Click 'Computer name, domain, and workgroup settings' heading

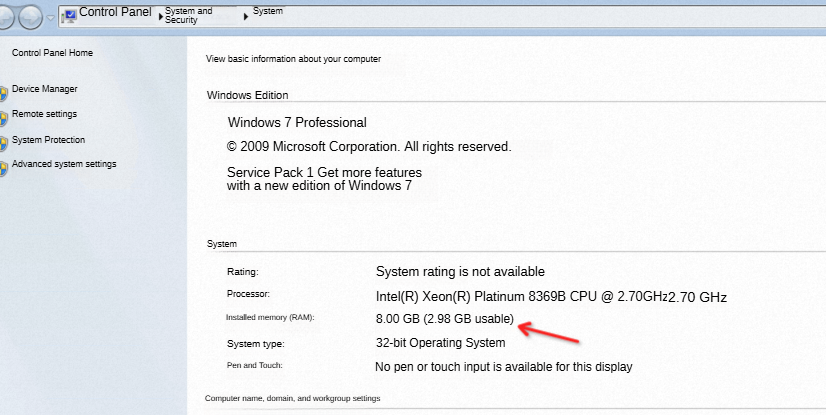292,399
